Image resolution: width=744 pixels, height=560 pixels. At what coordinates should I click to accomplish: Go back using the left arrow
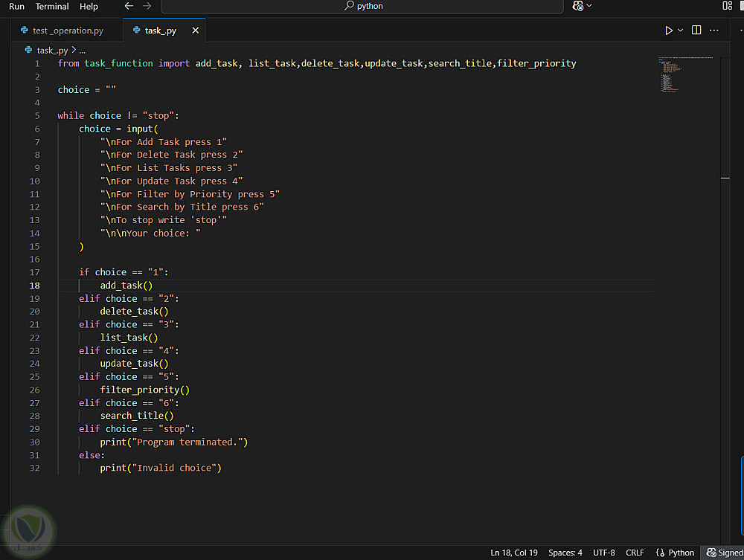[x=129, y=6]
